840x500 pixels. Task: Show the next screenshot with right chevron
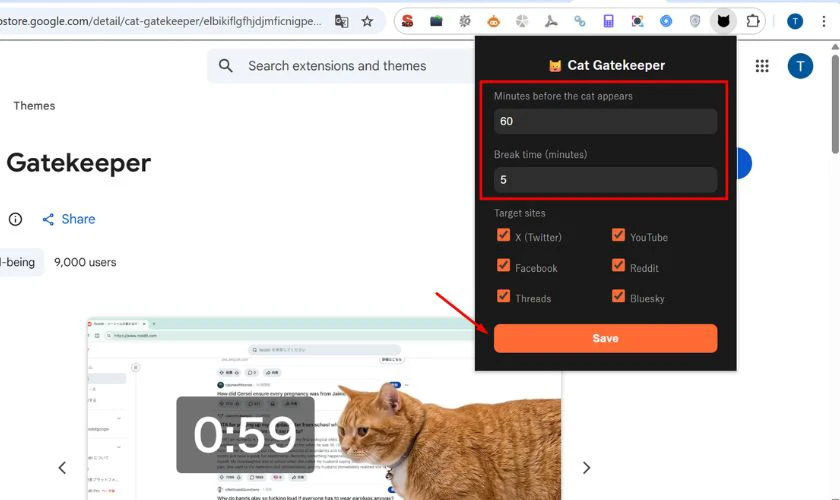coord(587,468)
